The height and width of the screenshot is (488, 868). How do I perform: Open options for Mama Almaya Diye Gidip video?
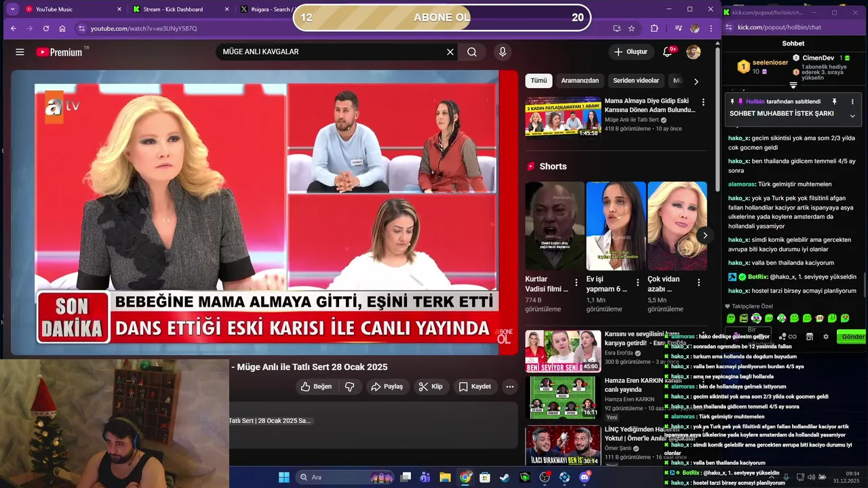[703, 102]
